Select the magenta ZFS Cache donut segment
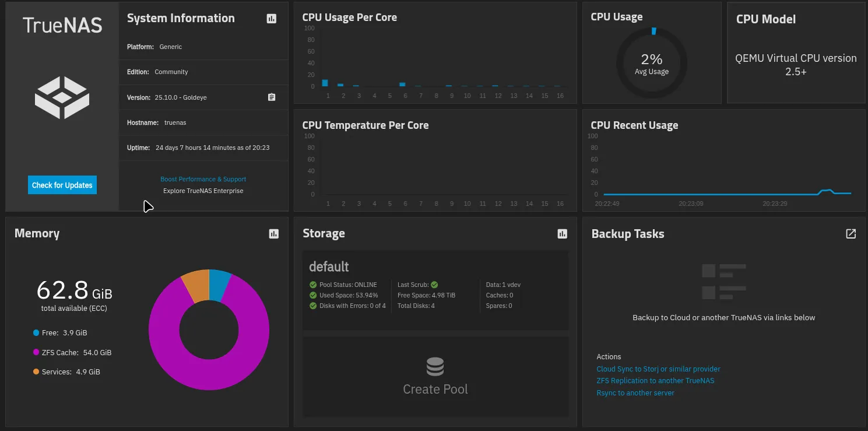 (x=209, y=374)
